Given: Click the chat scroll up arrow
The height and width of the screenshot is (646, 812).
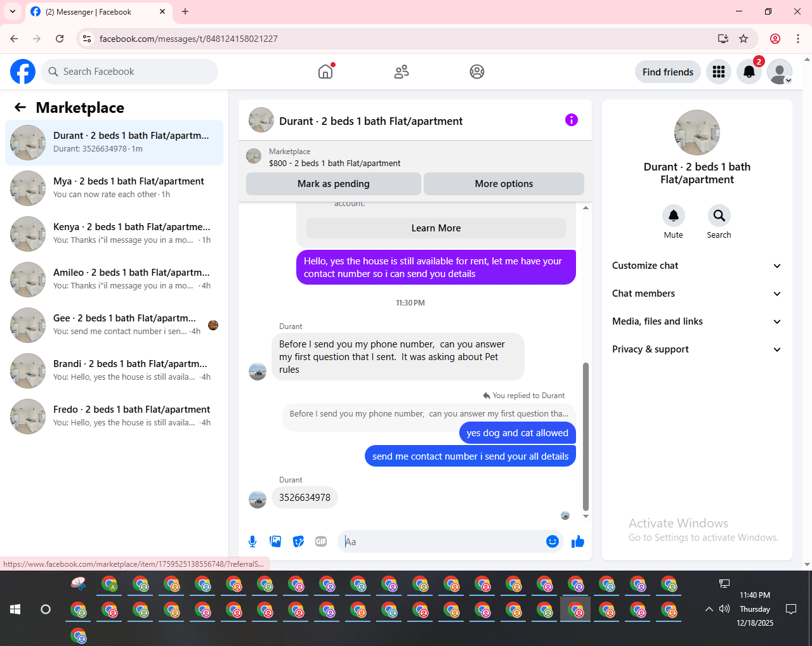Looking at the screenshot, I should [586, 208].
